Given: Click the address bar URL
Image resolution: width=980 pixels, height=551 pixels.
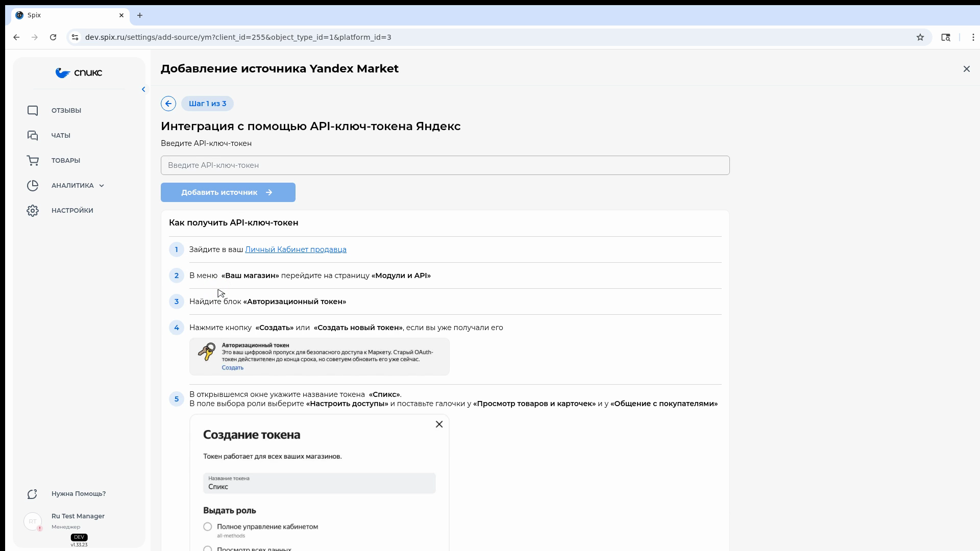Looking at the screenshot, I should (238, 37).
